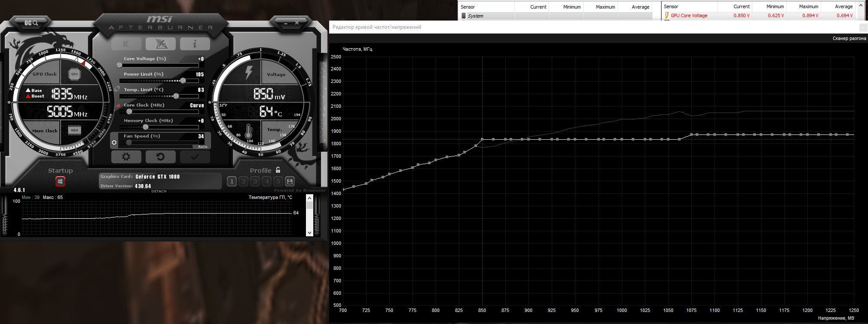Click the Memory Clock slider handle

click(146, 127)
